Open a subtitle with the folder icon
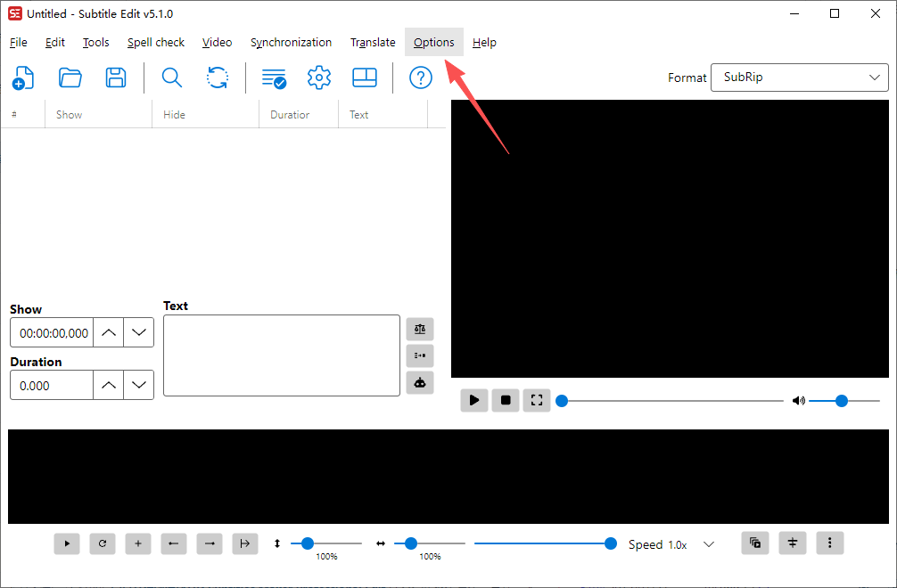Image resolution: width=897 pixels, height=588 pixels. tap(70, 78)
